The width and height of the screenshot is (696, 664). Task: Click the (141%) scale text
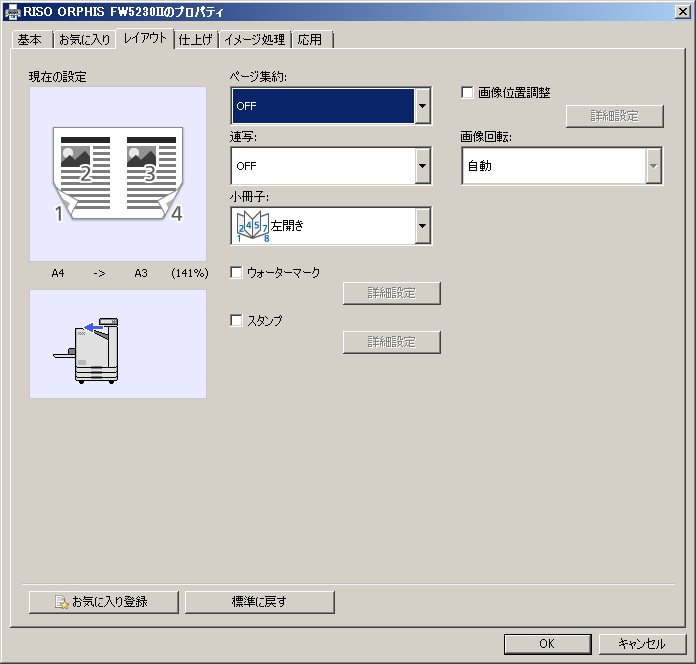(x=190, y=273)
